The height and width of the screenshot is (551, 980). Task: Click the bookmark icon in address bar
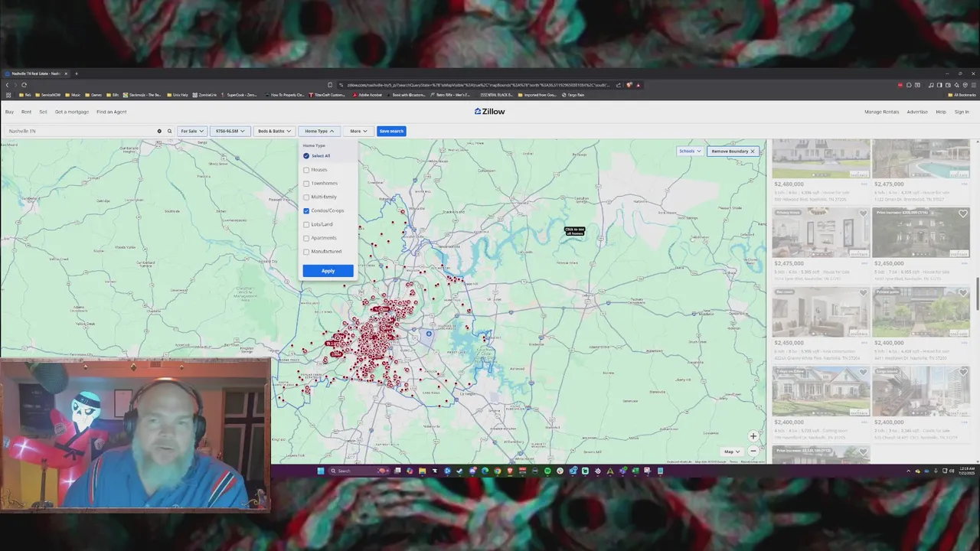(330, 85)
